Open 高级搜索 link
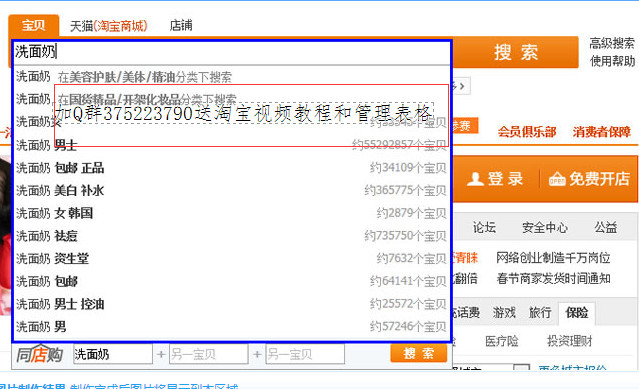 [612, 43]
